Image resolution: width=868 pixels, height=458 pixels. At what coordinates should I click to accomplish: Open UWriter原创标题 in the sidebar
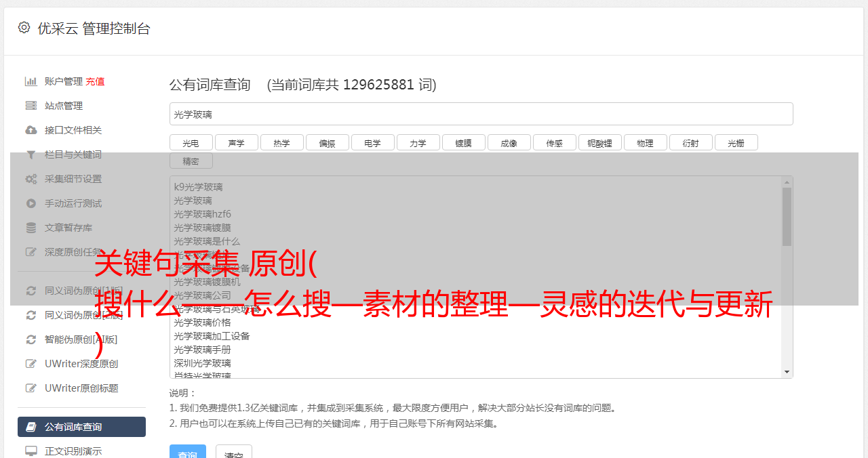pyautogui.click(x=81, y=388)
